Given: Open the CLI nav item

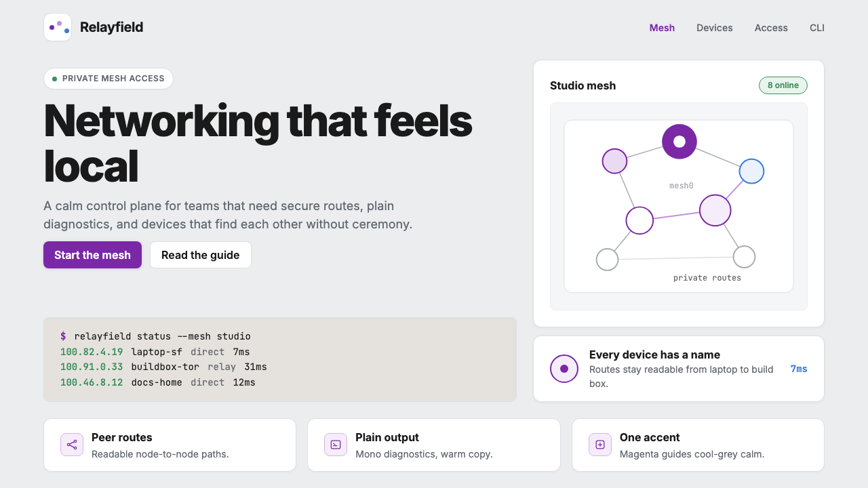Looking at the screenshot, I should pos(817,28).
